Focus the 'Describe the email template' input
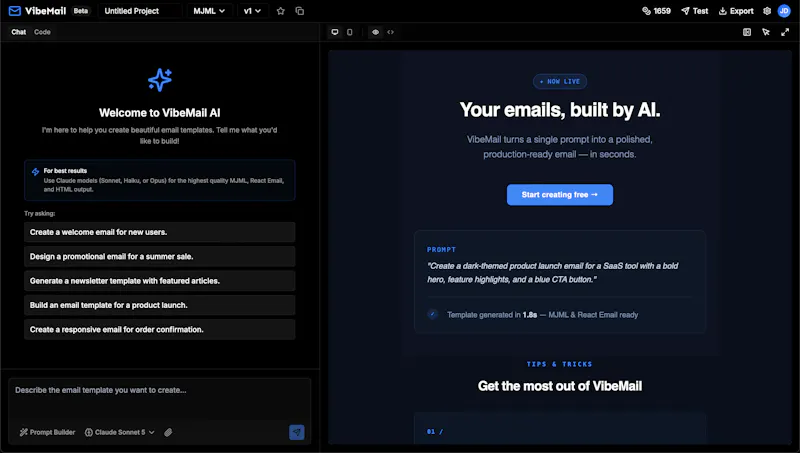The height and width of the screenshot is (453, 800). 160,399
